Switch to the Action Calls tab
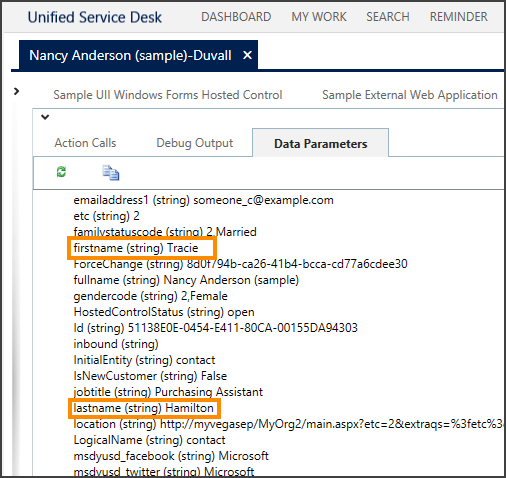This screenshot has width=506, height=478. pyautogui.click(x=85, y=143)
